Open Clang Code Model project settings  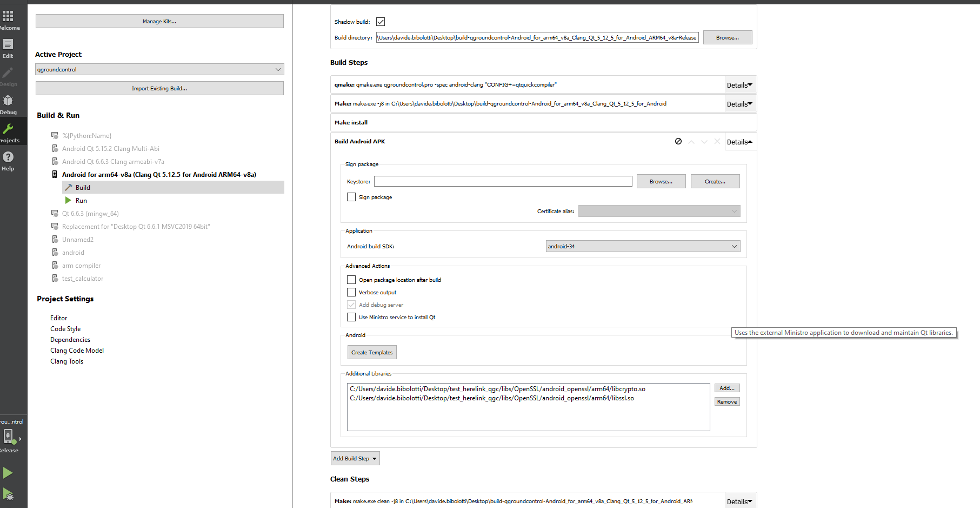tap(77, 351)
